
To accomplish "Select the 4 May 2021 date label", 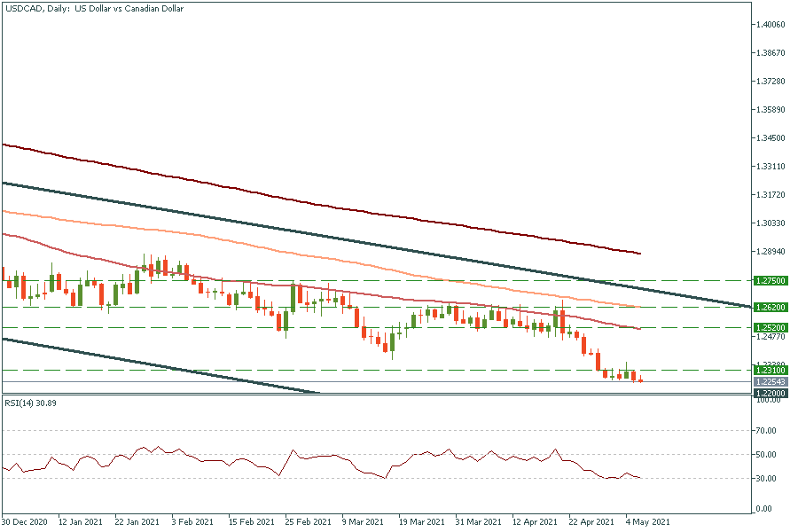I will 645,521.
